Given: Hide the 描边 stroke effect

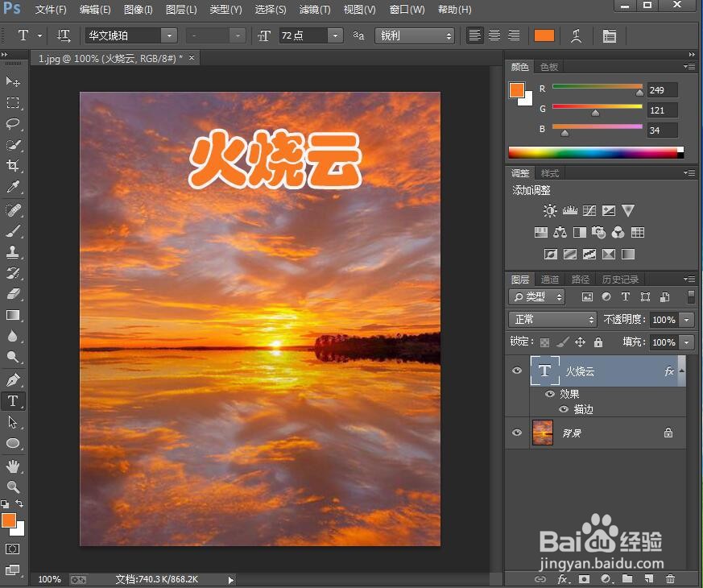Looking at the screenshot, I should click(x=564, y=409).
